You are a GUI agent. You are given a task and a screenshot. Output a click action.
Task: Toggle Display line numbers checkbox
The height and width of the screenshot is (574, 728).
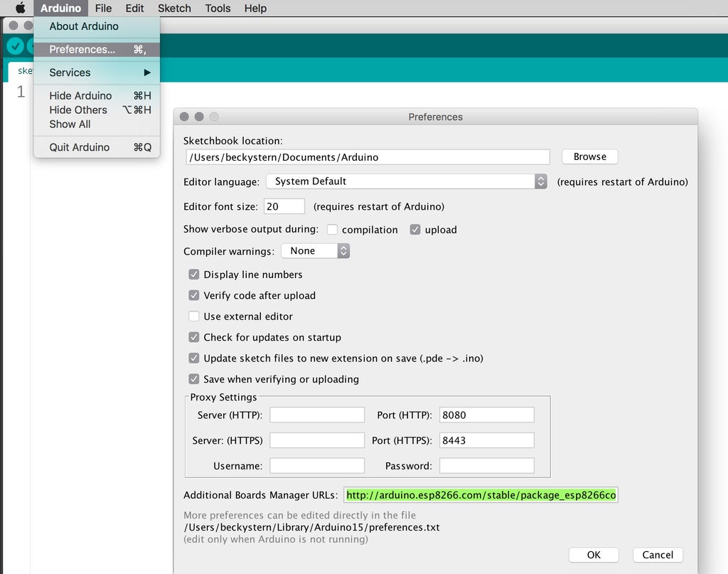point(193,275)
